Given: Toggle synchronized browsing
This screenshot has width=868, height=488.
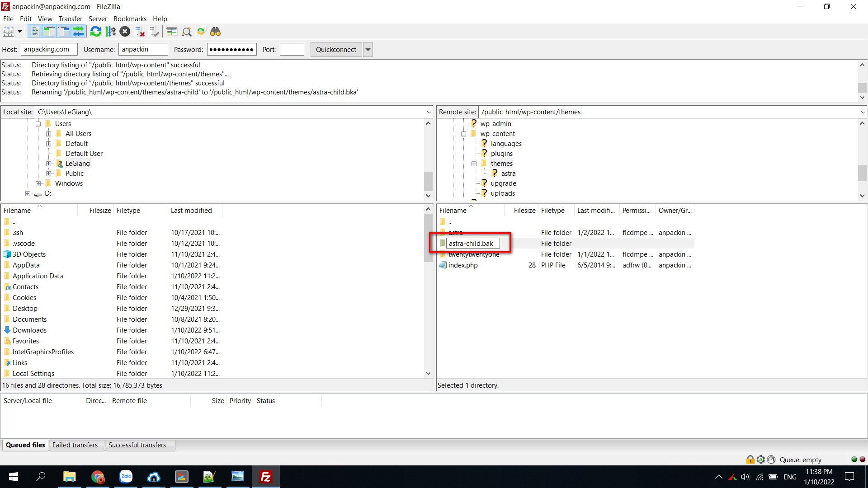Looking at the screenshot, I should (x=201, y=32).
